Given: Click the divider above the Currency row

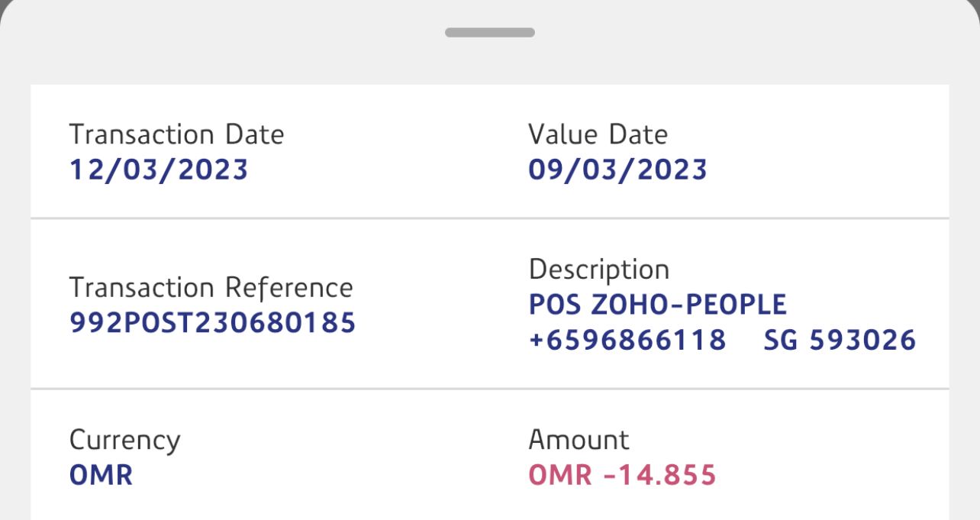Looking at the screenshot, I should coord(490,389).
